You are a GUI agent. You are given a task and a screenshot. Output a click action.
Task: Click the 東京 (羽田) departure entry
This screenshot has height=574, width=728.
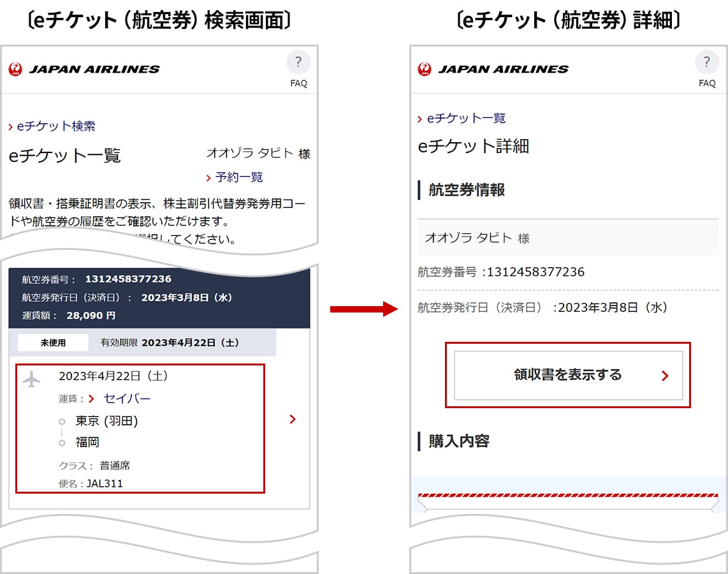tap(106, 421)
